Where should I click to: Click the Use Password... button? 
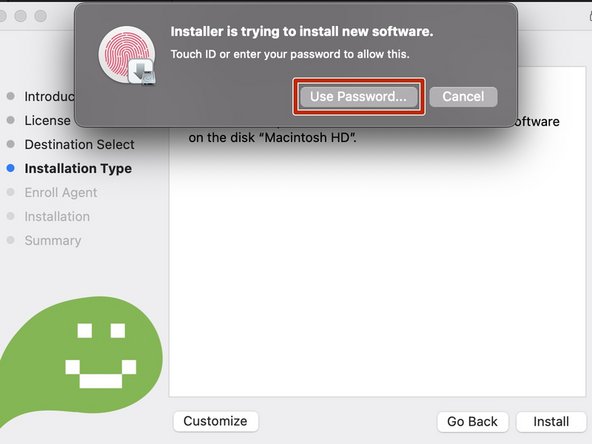click(359, 97)
